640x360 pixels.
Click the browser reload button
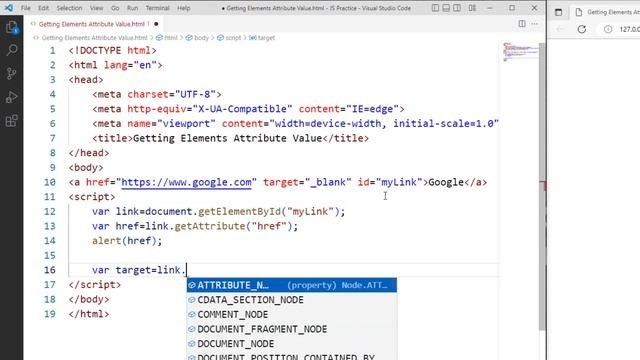click(x=582, y=29)
